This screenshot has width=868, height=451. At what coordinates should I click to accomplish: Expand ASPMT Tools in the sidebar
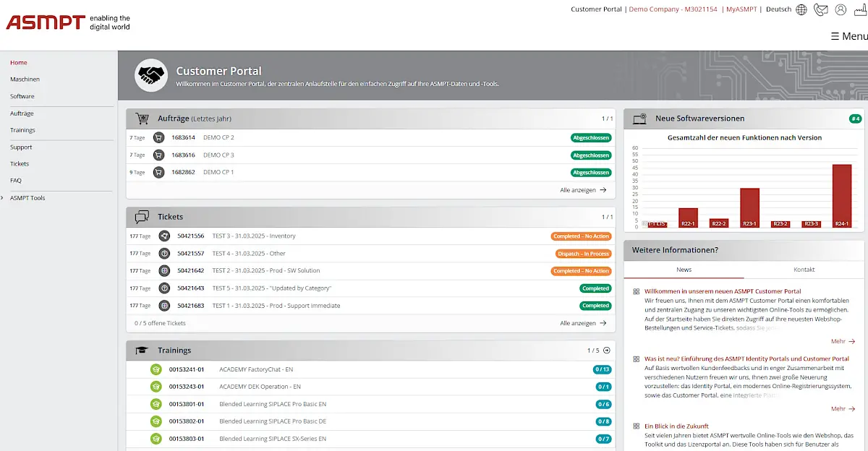pyautogui.click(x=27, y=198)
